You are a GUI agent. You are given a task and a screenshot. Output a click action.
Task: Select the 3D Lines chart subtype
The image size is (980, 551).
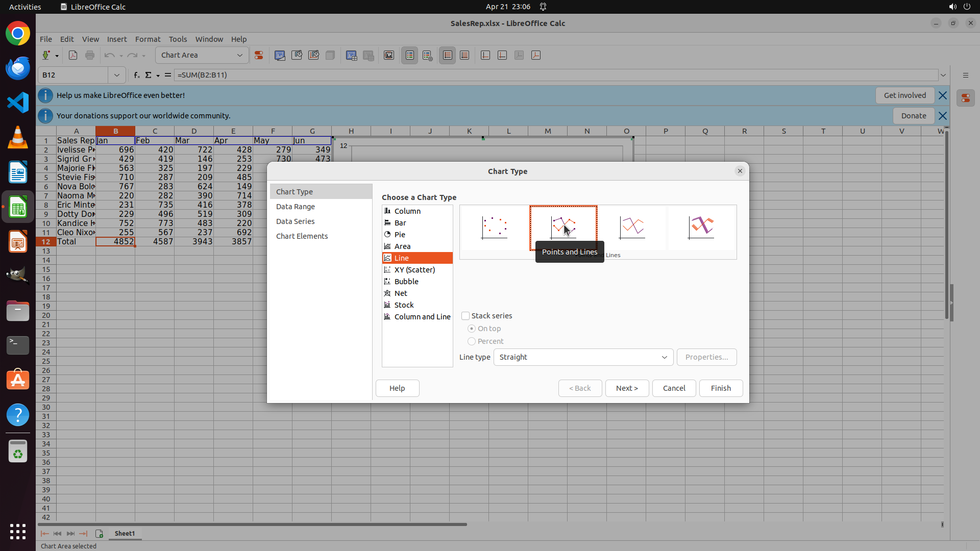[701, 228]
